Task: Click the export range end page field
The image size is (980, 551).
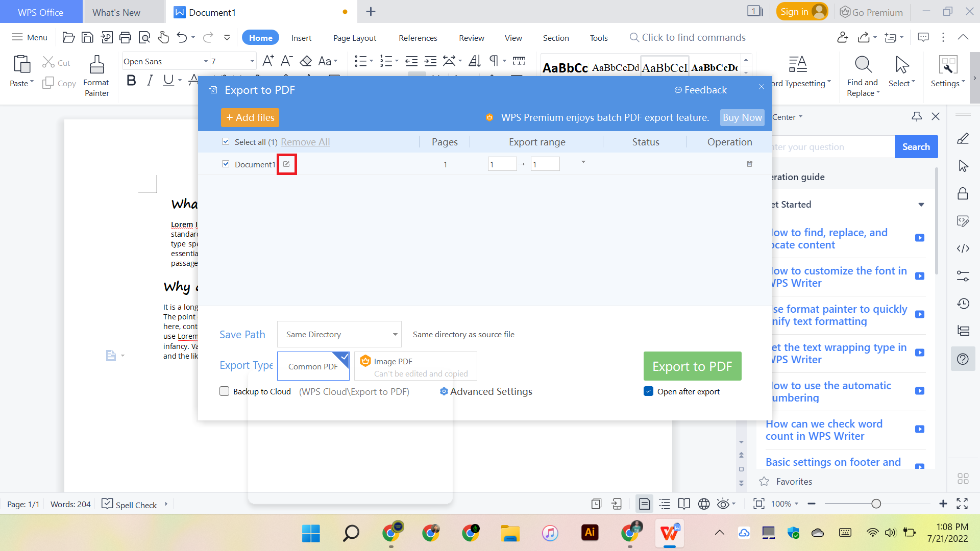Action: [545, 164]
